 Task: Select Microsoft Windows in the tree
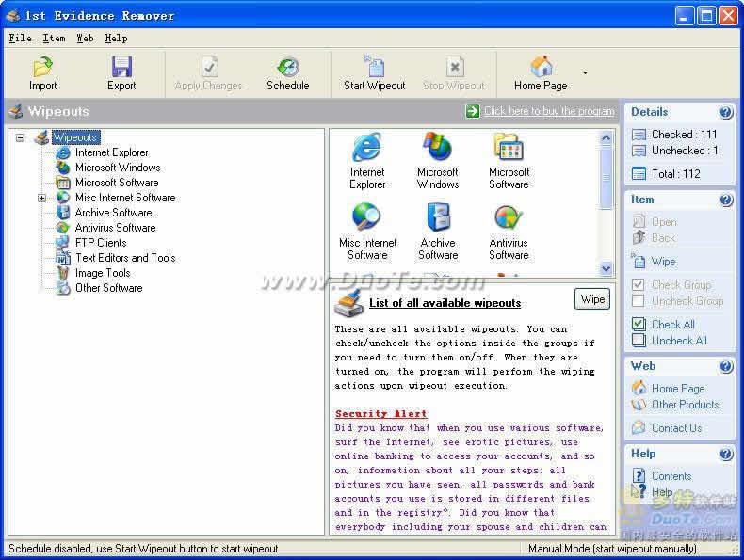[118, 168]
